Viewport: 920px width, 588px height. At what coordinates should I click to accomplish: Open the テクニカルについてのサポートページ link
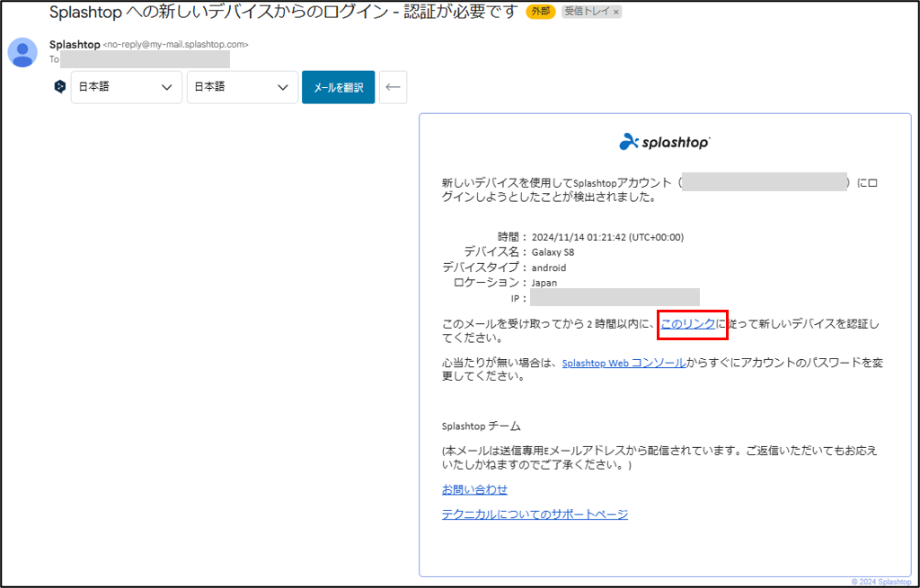pyautogui.click(x=535, y=514)
